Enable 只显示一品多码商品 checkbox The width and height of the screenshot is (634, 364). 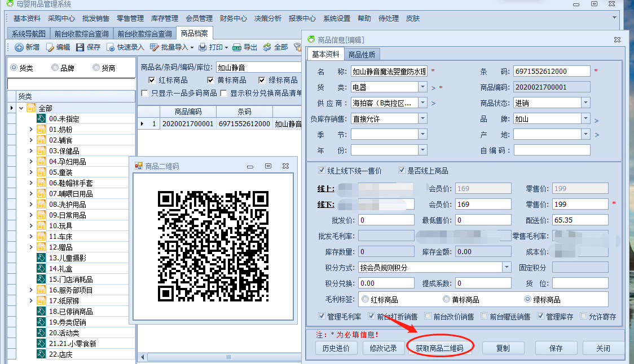coord(144,93)
